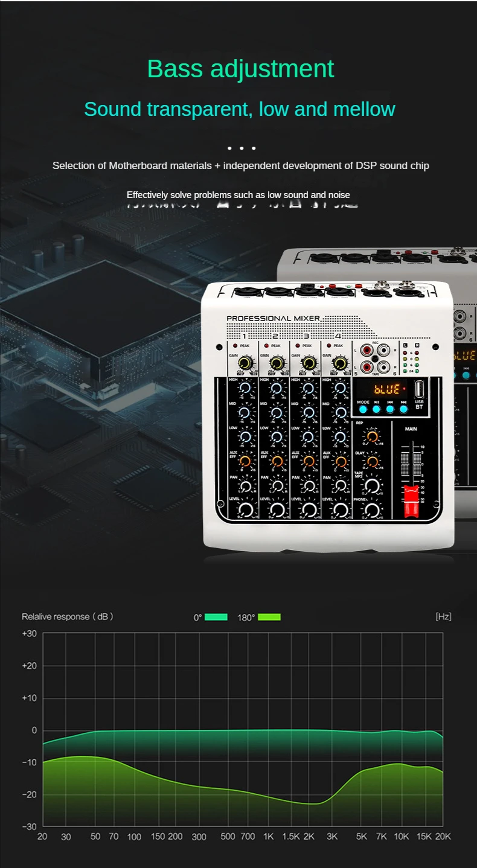Viewport: 477px width, 868px height.
Task: Click the DLAY effect knob
Action: click(x=373, y=461)
